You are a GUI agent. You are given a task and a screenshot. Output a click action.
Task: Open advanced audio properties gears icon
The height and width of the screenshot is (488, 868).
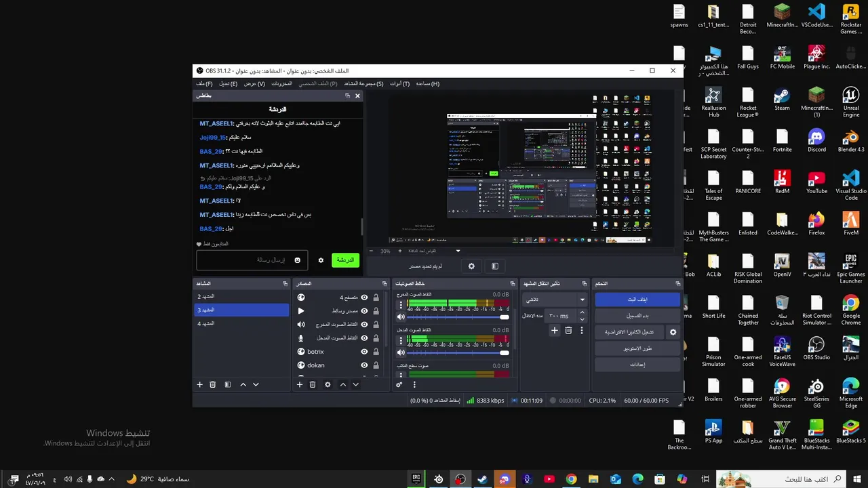click(399, 384)
